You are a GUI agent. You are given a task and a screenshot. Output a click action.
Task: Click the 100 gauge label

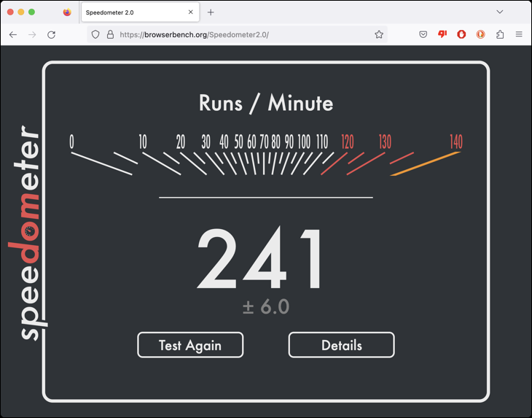(x=304, y=142)
